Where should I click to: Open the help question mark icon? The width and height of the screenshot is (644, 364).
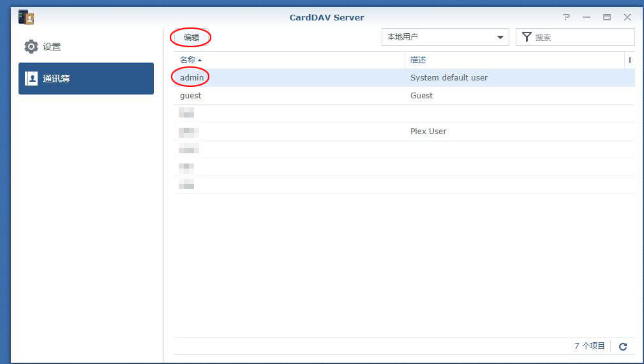pyautogui.click(x=566, y=17)
